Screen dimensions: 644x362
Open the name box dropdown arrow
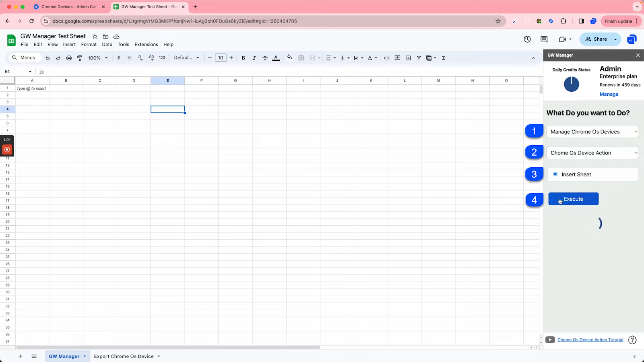pos(30,72)
